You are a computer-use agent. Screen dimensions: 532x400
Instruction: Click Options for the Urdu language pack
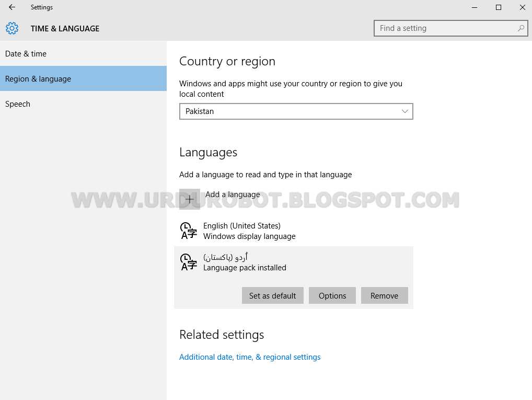(332, 295)
